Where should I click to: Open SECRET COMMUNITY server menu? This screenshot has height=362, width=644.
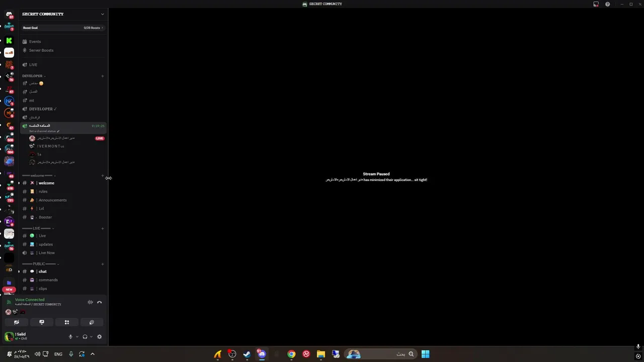(x=63, y=14)
